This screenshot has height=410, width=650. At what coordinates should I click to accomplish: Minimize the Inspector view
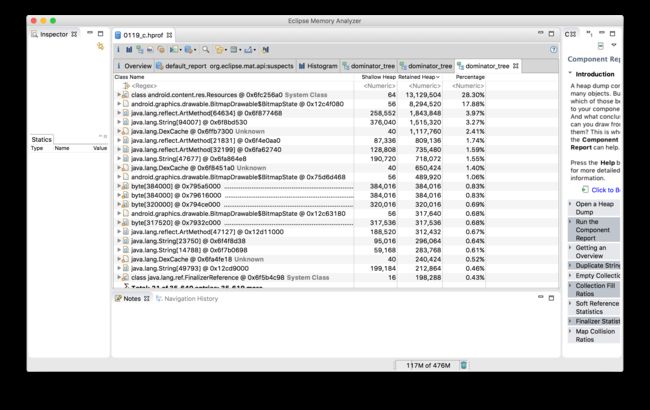(90, 33)
